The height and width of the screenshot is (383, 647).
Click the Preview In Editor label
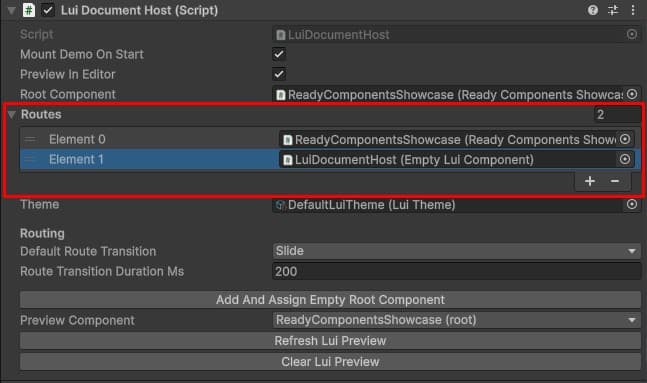[x=68, y=75]
